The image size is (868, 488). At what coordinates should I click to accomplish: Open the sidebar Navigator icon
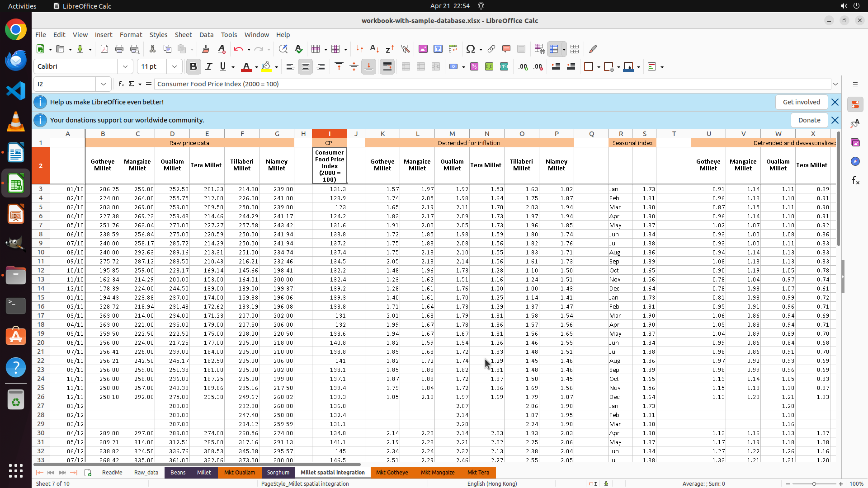coord(855,161)
